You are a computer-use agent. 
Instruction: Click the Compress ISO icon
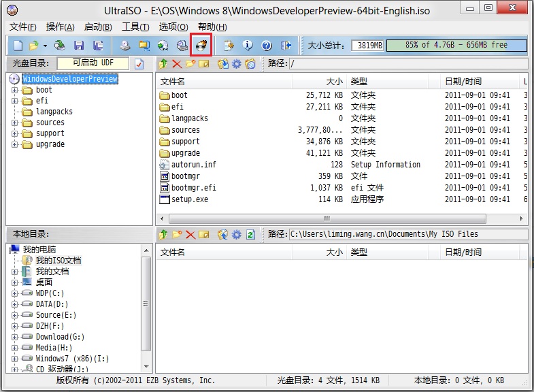(144, 46)
